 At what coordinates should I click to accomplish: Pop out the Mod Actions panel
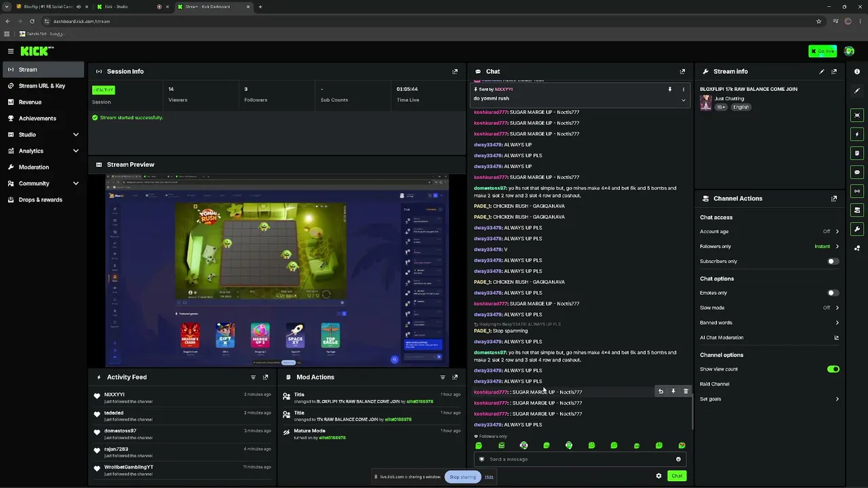click(455, 377)
